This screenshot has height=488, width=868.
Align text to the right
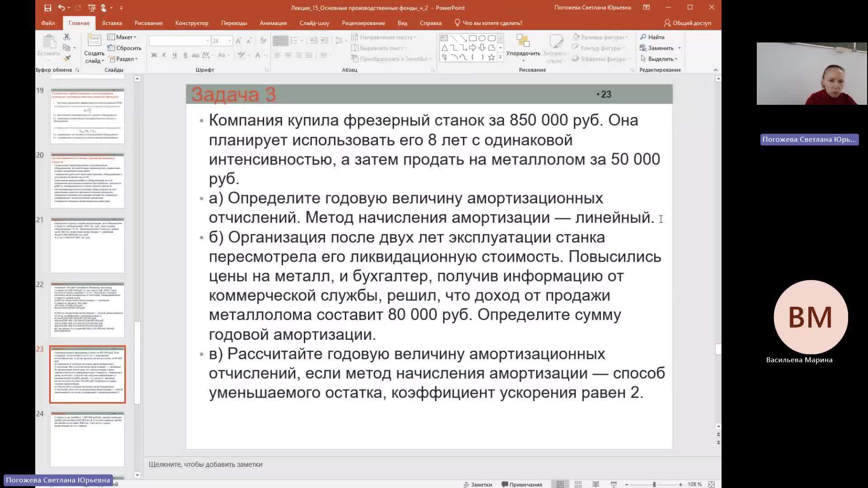click(x=298, y=55)
